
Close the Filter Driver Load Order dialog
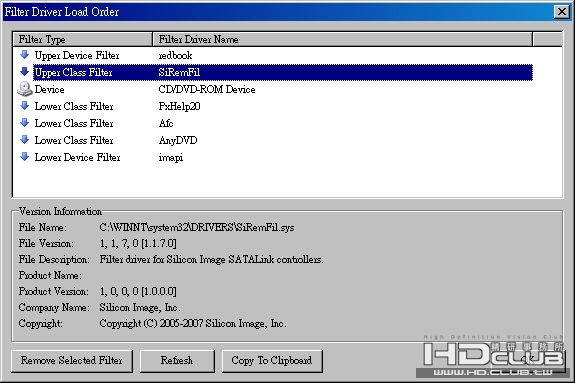(562, 12)
